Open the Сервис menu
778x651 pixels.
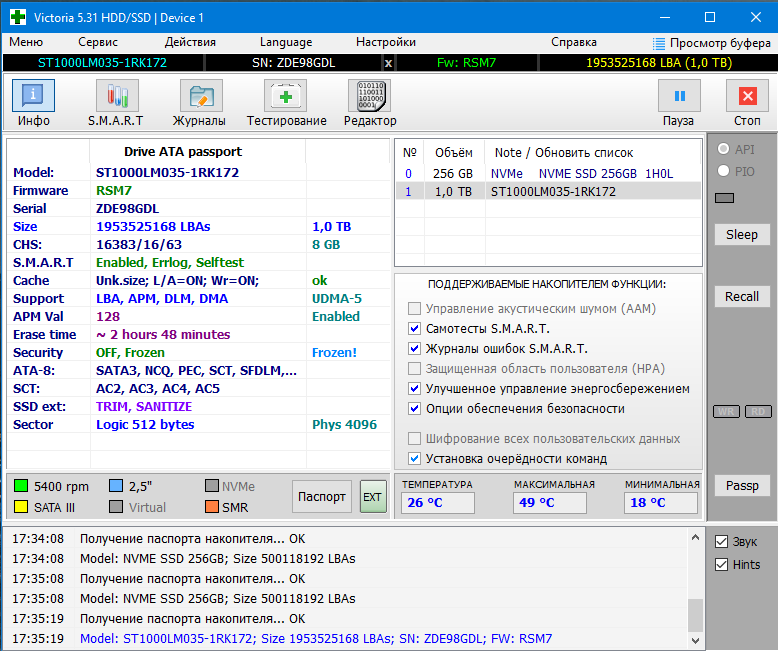coord(98,42)
